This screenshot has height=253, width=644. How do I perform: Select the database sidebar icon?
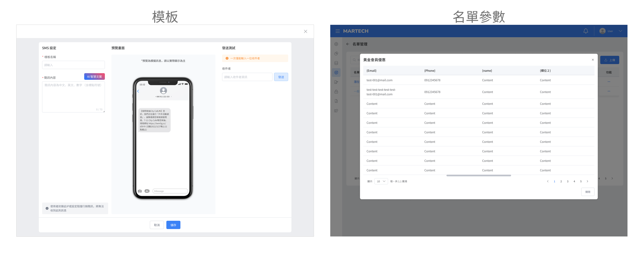pos(336,63)
